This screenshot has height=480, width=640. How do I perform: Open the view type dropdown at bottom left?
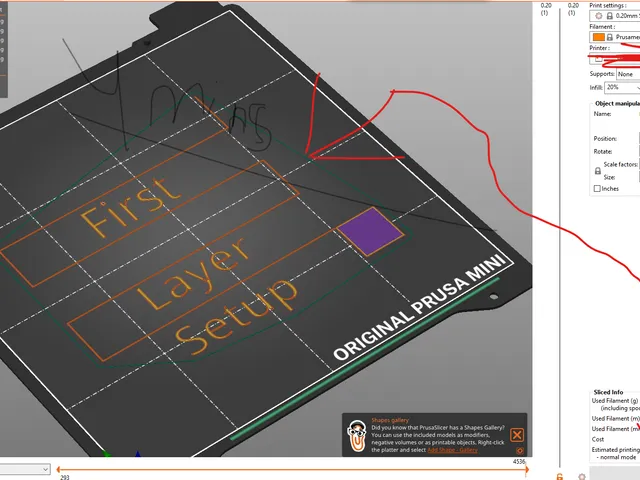[24, 469]
